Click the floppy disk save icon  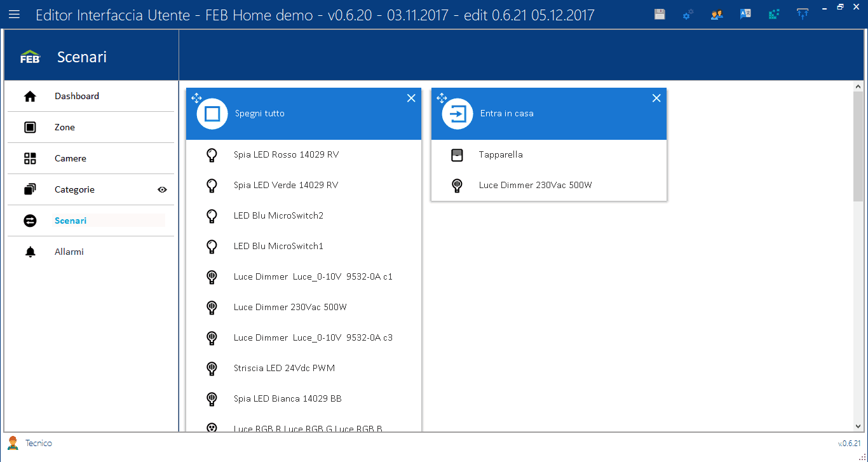pyautogui.click(x=660, y=14)
